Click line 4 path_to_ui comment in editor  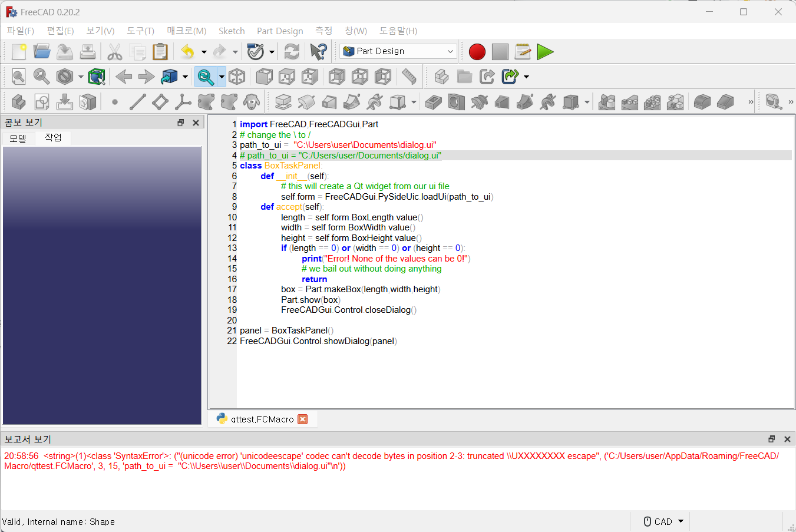tap(341, 156)
